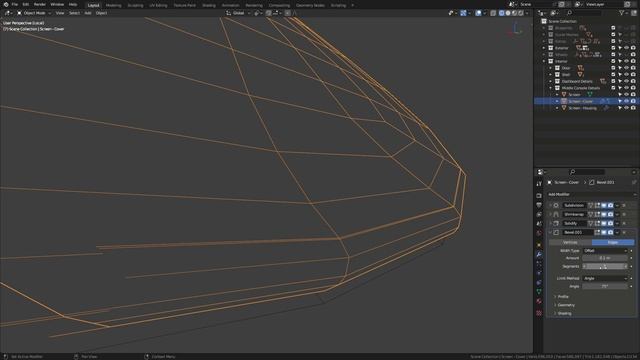
Task: Open the Scene properties tab
Action: [x=539, y=224]
